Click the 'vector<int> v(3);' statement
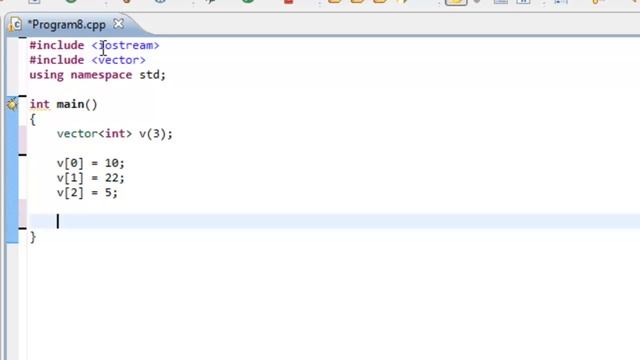640x360 pixels. click(x=115, y=134)
